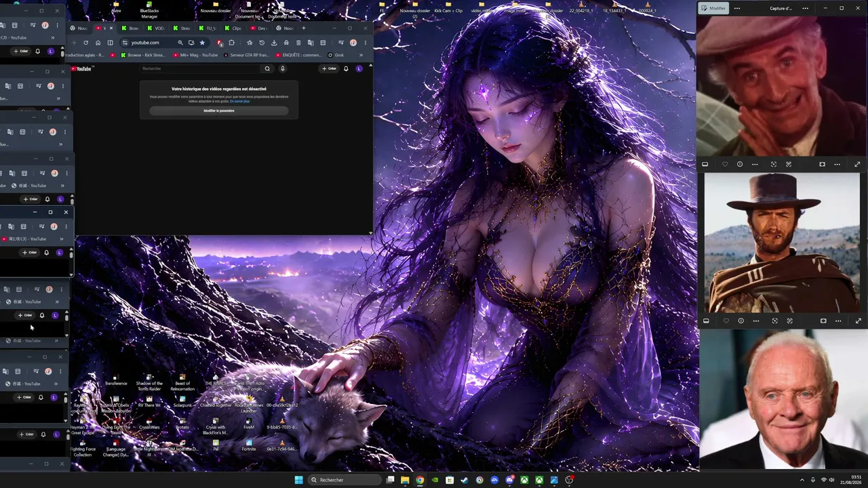Screen dimensions: 868x488
Task: Open Steam from the taskbar
Action: (x=465, y=480)
